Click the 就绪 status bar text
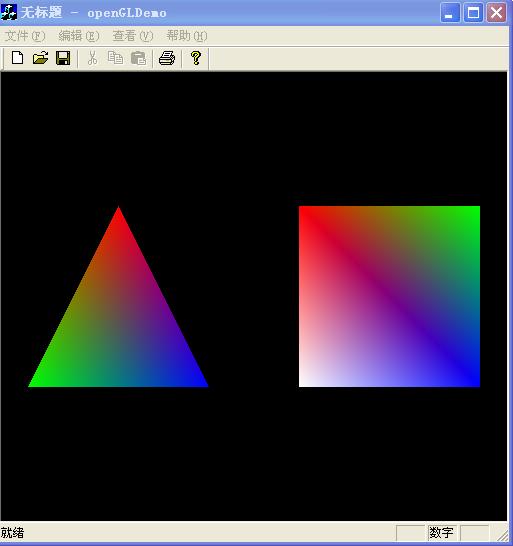This screenshot has height=546, width=513. pyautogui.click(x=13, y=533)
